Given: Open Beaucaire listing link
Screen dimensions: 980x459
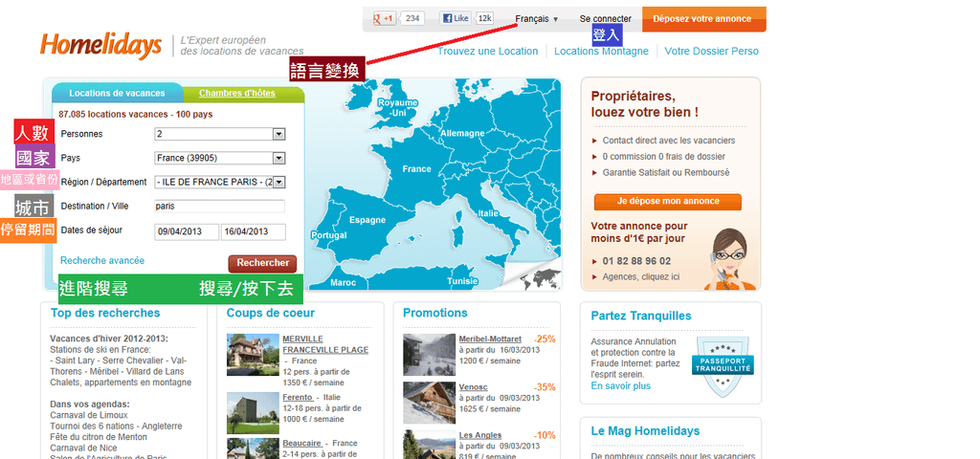Looking at the screenshot, I should tap(301, 443).
